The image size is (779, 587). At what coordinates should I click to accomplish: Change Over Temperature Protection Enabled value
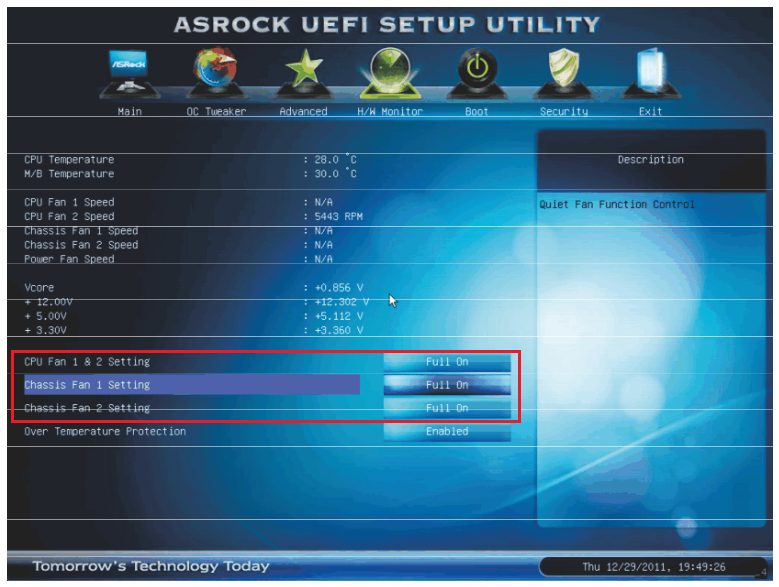tap(447, 432)
